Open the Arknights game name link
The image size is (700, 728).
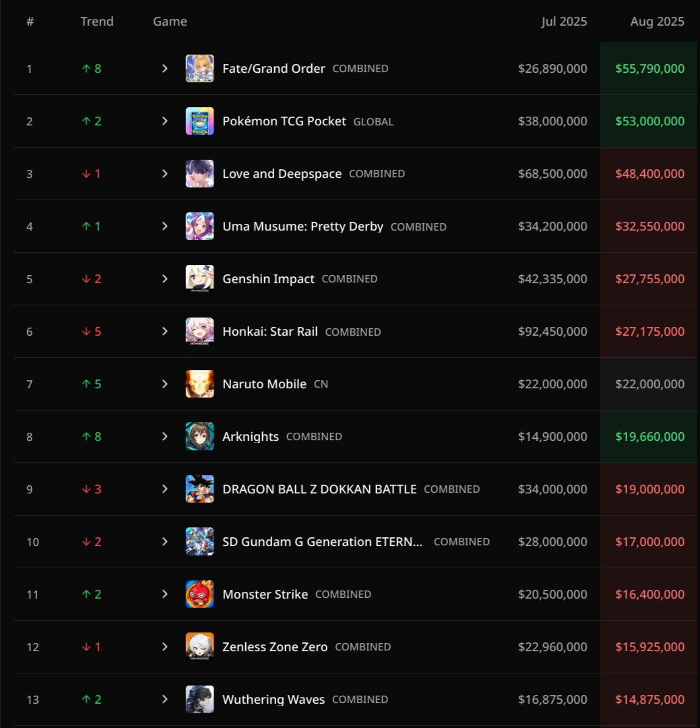point(251,436)
